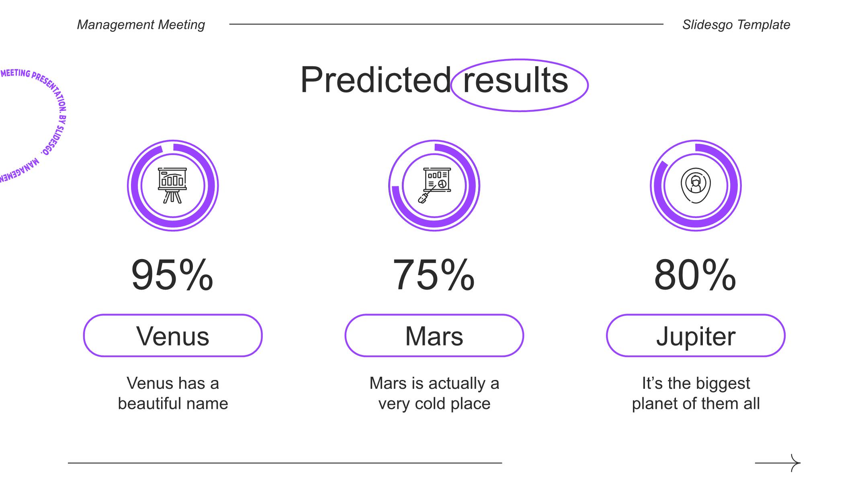
Task: Select 'It's the biggest planet' description
Action: 696,393
